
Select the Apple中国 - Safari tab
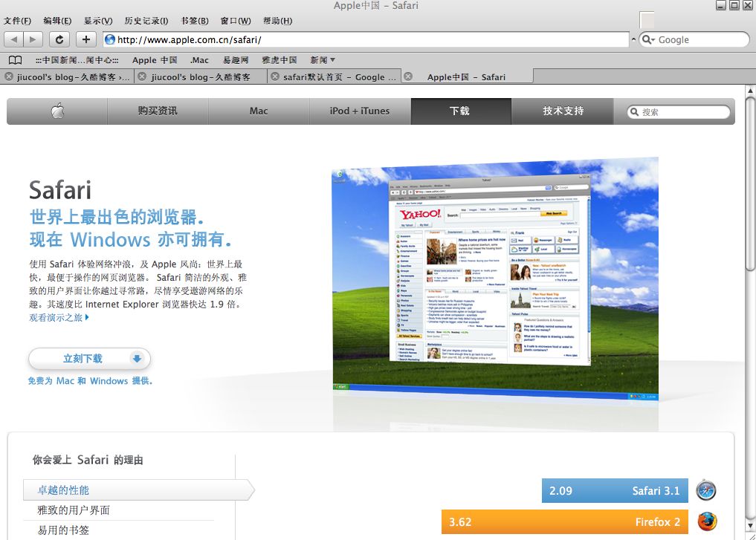tap(467, 77)
